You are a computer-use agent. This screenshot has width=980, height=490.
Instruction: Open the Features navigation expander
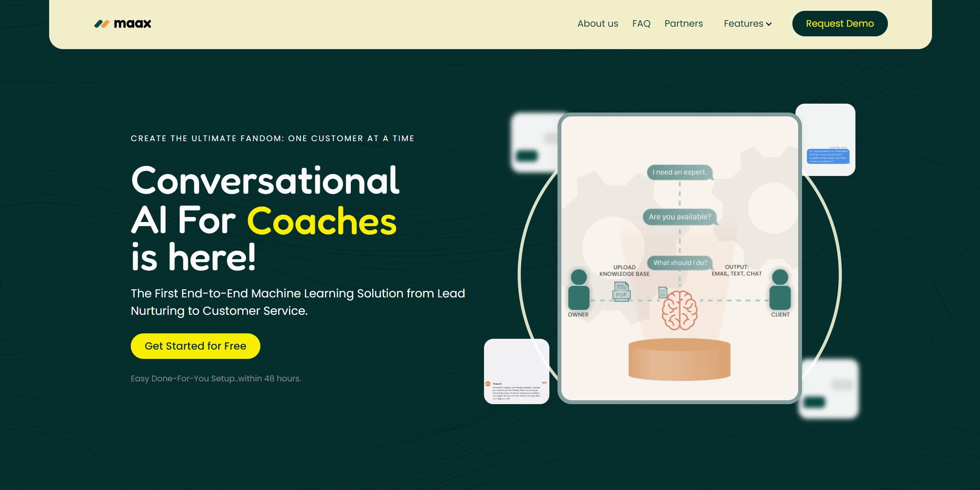[747, 24]
